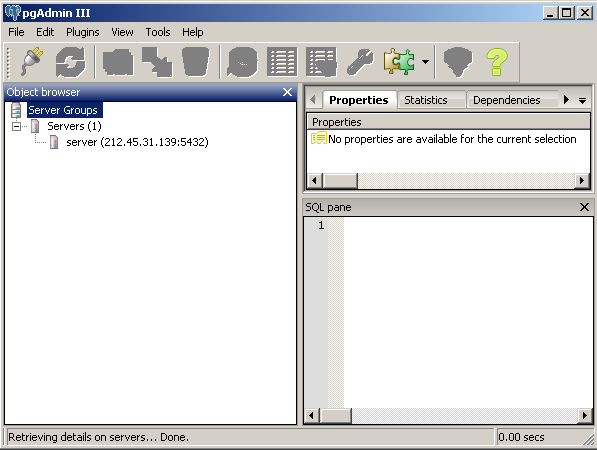This screenshot has width=597, height=450.
Task: Click the SQL pane horizontal scrollbar thumb
Action: pyautogui.click(x=336, y=415)
